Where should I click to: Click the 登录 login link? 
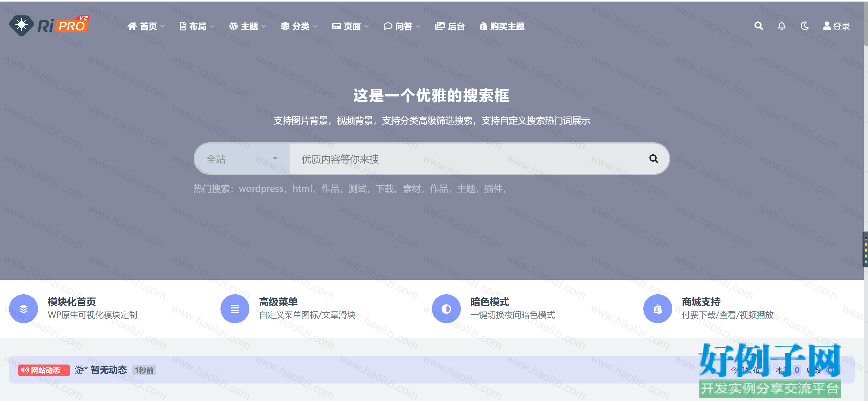(x=836, y=26)
